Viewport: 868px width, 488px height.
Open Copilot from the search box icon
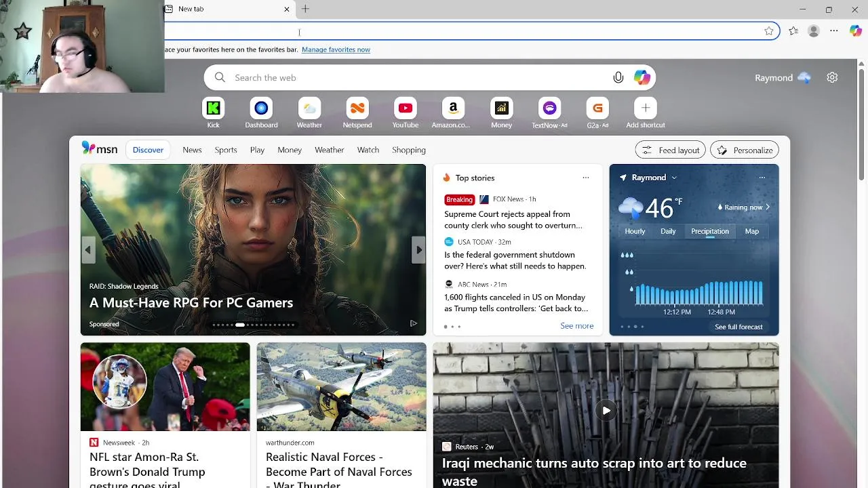point(642,77)
